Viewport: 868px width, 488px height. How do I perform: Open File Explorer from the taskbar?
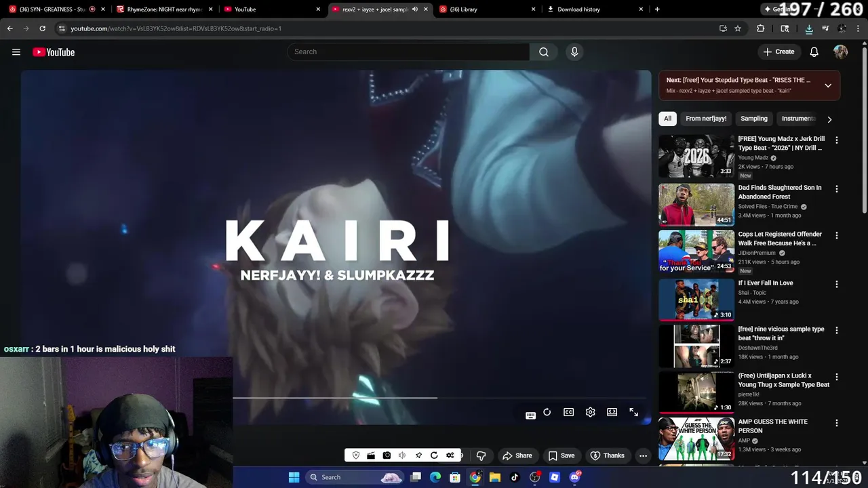[x=495, y=477]
